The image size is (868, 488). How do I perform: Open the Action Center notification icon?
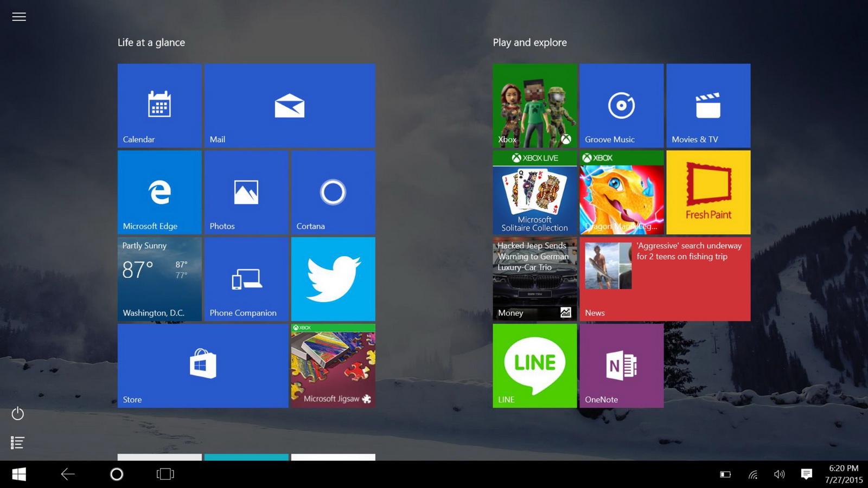807,474
